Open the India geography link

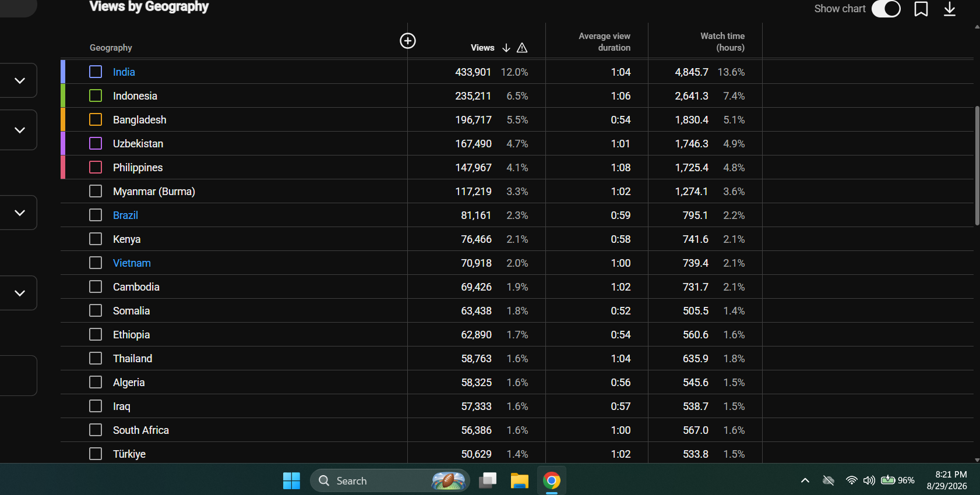pos(124,72)
